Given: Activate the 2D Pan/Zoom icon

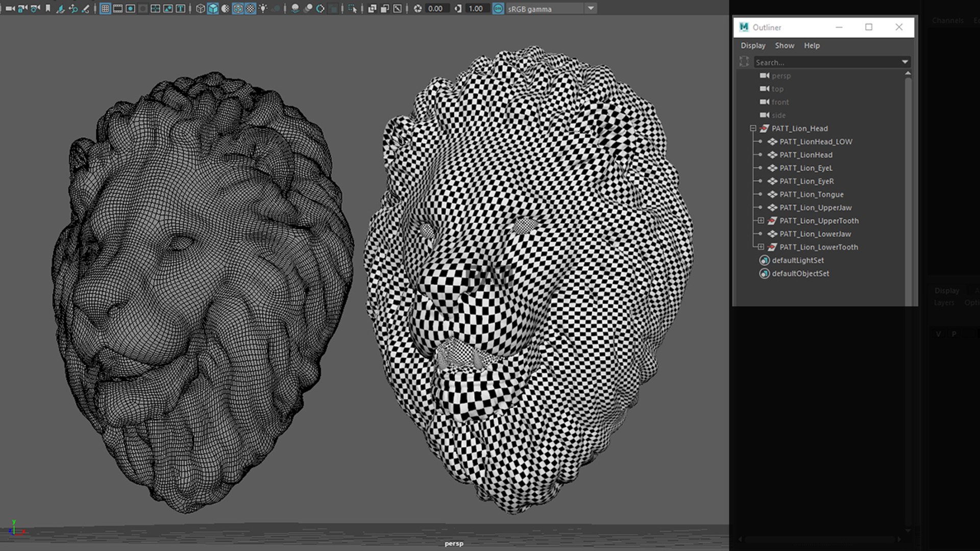Looking at the screenshot, I should (x=73, y=9).
